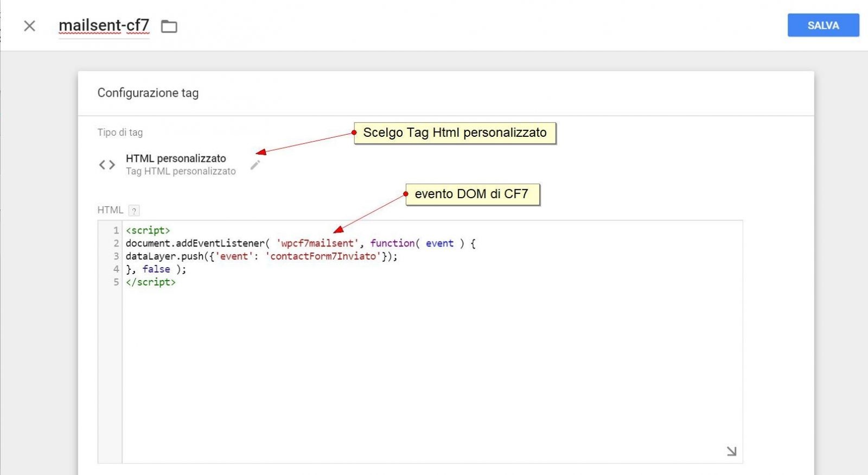Click the resize handle of the code editor
868x475 pixels.
click(731, 451)
